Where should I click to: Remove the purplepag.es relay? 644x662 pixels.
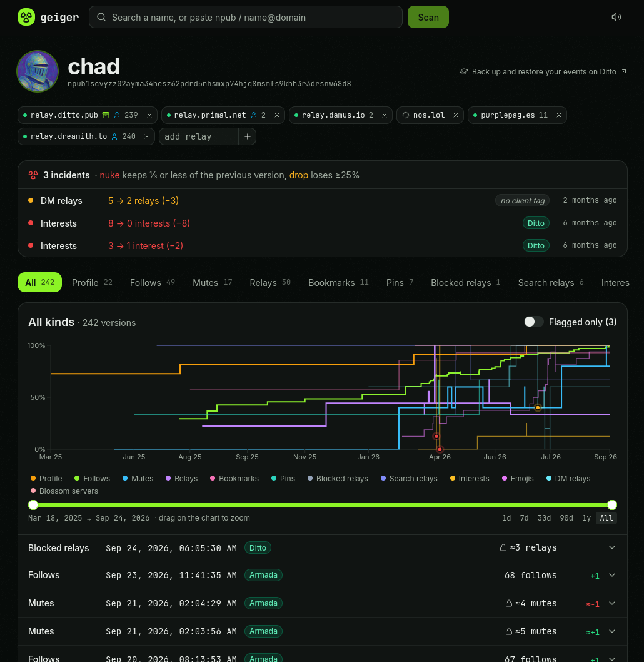tap(559, 115)
